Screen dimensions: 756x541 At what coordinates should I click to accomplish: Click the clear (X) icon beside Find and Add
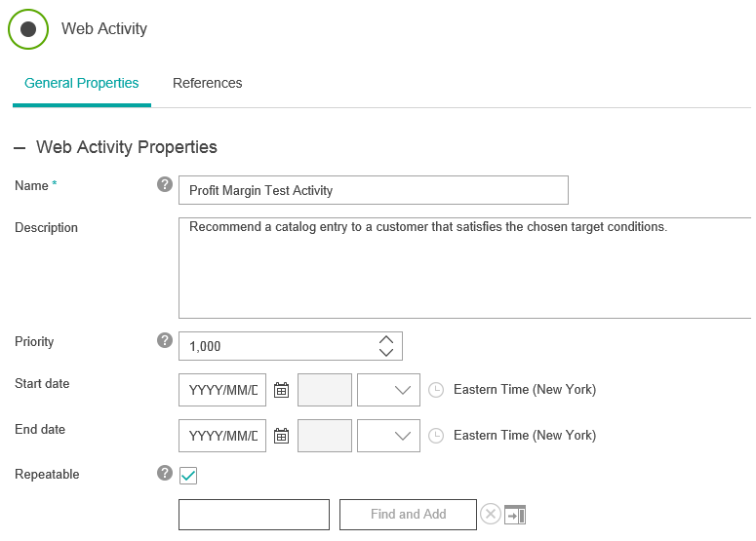491,514
